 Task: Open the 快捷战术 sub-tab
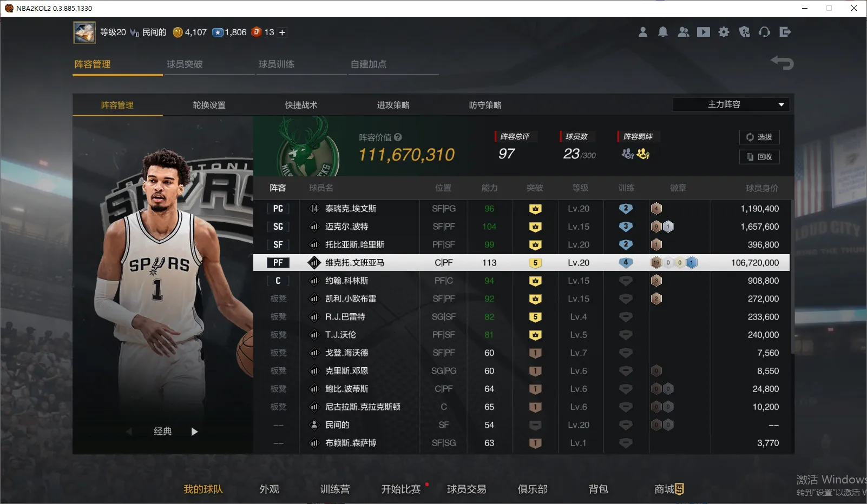point(301,105)
